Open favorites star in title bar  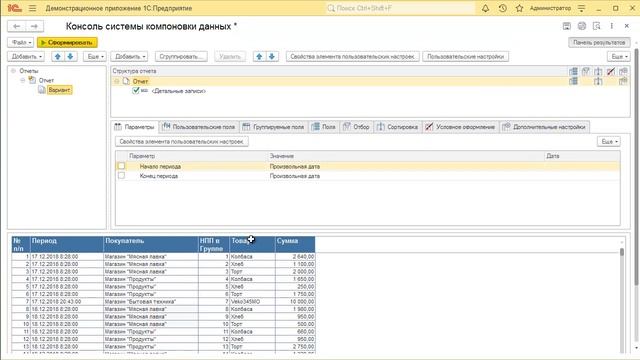[519, 8]
